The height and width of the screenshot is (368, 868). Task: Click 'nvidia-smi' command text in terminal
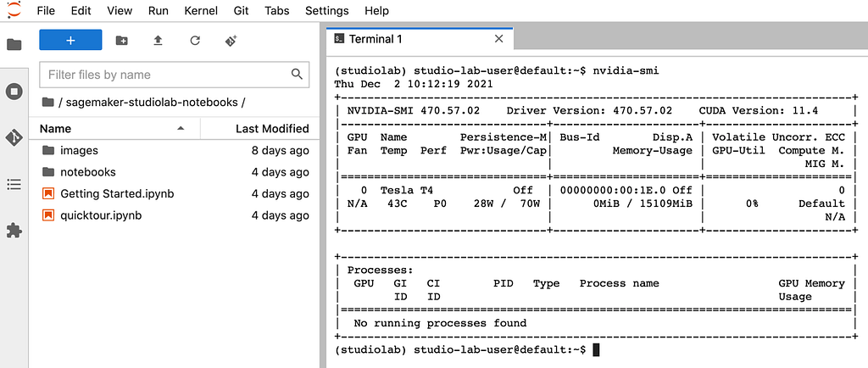coord(626,71)
